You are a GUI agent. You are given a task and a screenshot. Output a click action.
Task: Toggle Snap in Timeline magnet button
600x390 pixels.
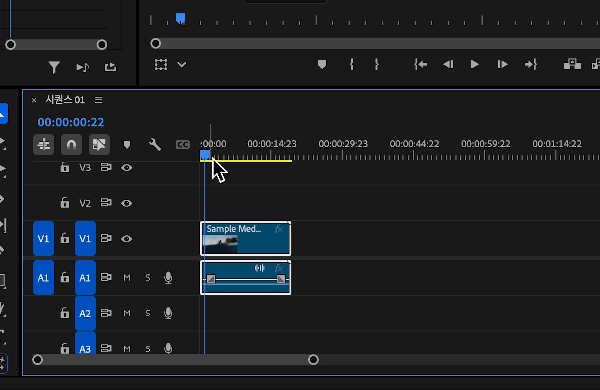71,145
